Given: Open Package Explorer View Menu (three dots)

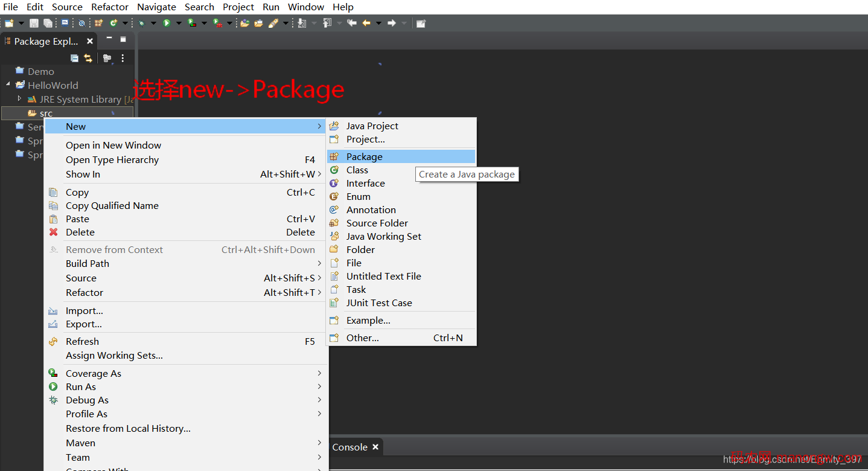Looking at the screenshot, I should [123, 58].
